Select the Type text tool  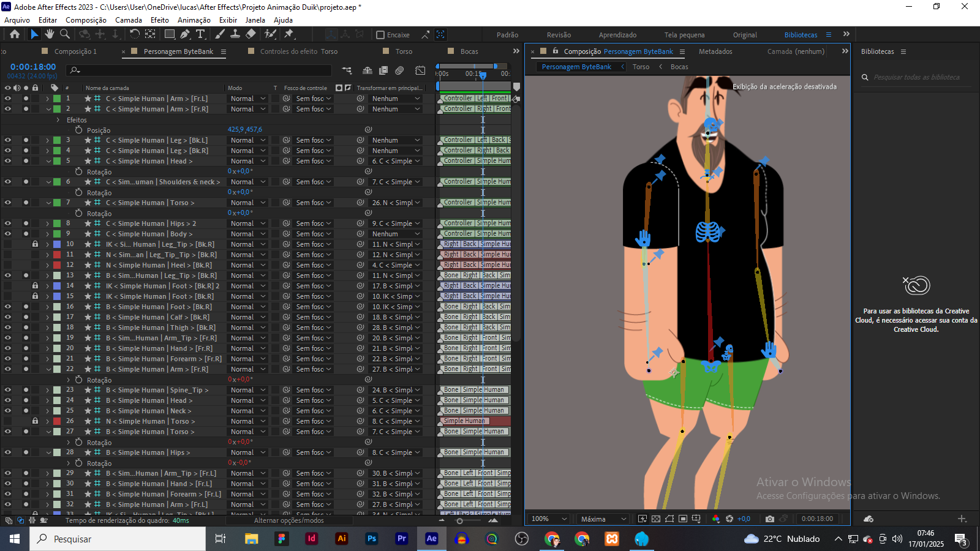point(200,34)
